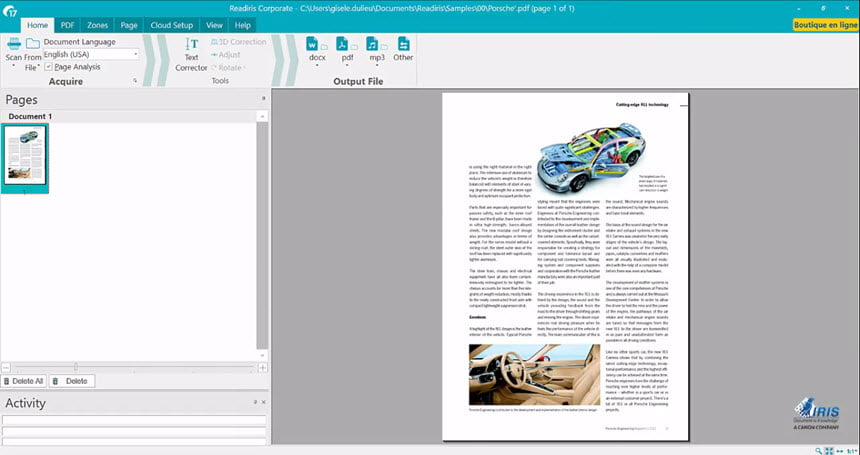This screenshot has width=860, height=455.
Task: Click the thumbnail zoom-out minus button
Action: coord(5,367)
